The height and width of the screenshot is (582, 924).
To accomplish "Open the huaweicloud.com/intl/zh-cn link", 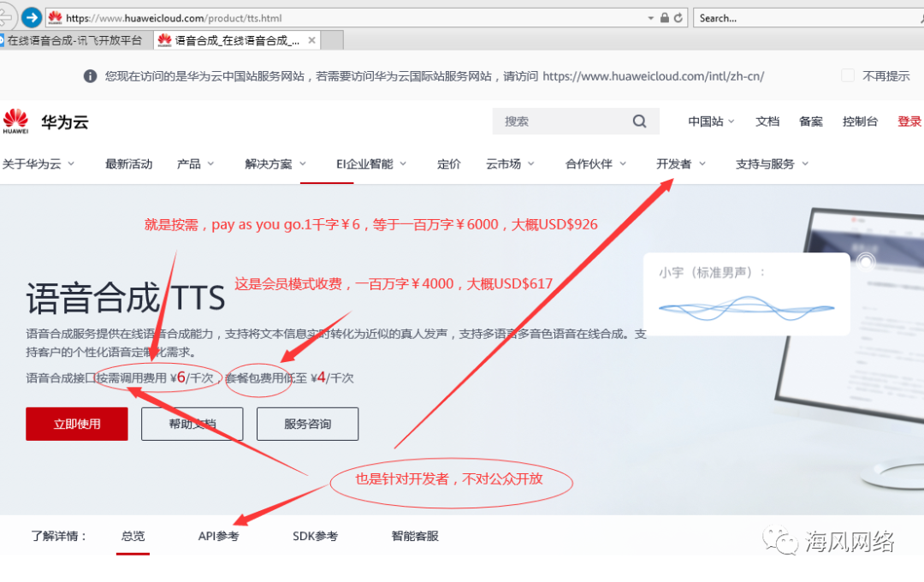I will (653, 76).
